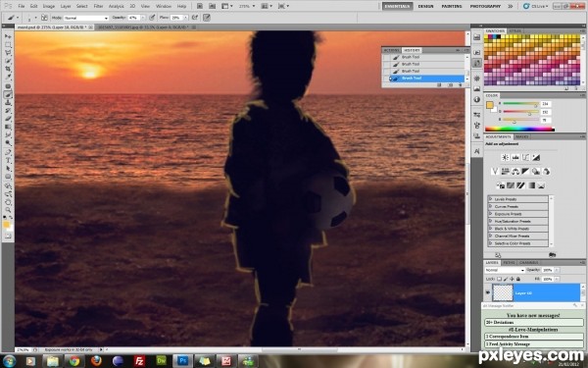Expand the Hue/Saturation Presets group

(517, 221)
